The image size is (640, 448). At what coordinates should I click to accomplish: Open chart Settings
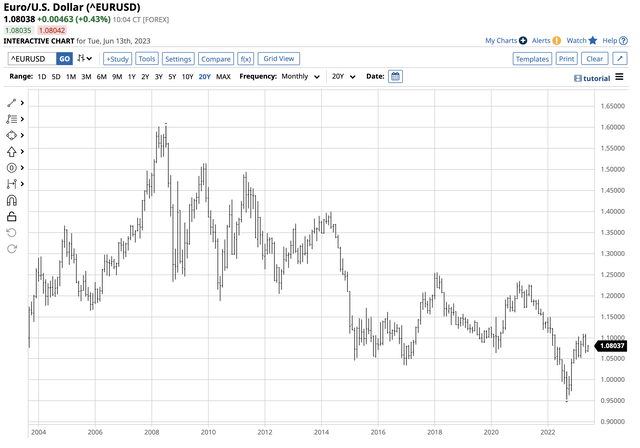point(178,59)
